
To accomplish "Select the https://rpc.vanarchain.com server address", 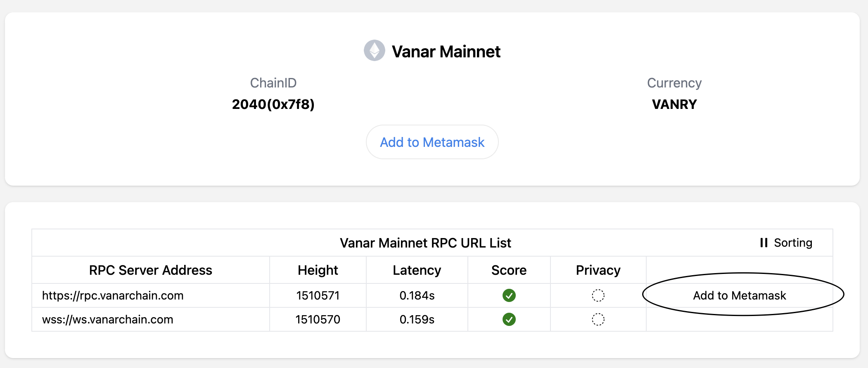I will click(113, 295).
